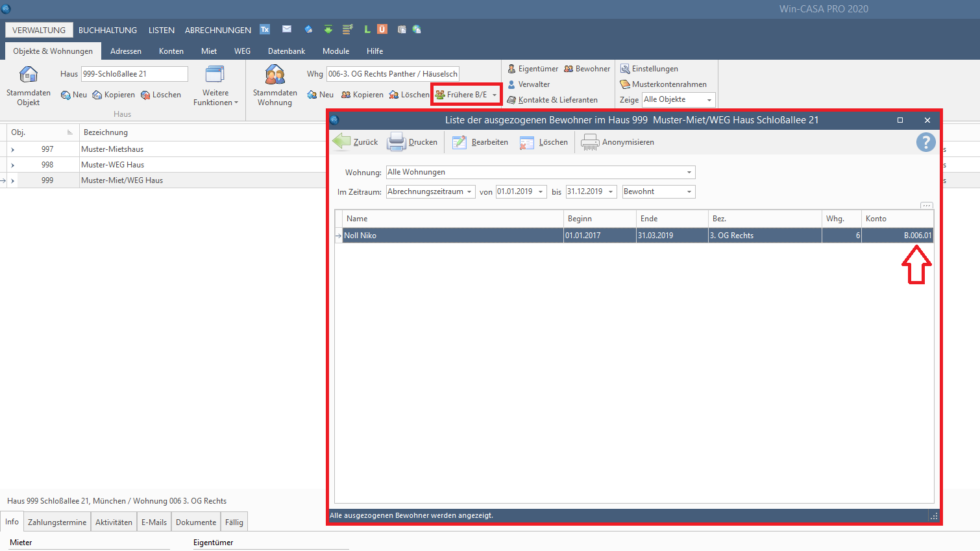Open Verwalter in the ribbon
Viewport: 980px width, 551px height.
pyautogui.click(x=529, y=84)
